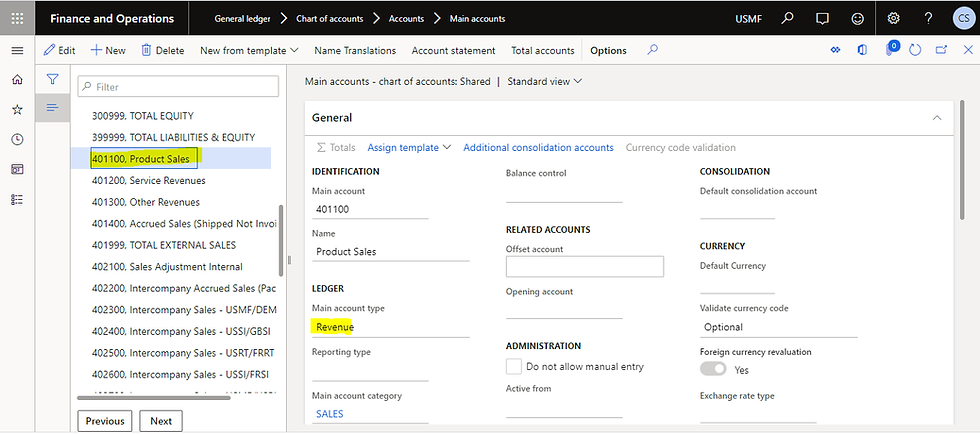The height and width of the screenshot is (434, 980).
Task: Close the Main accounts form
Action: click(968, 50)
